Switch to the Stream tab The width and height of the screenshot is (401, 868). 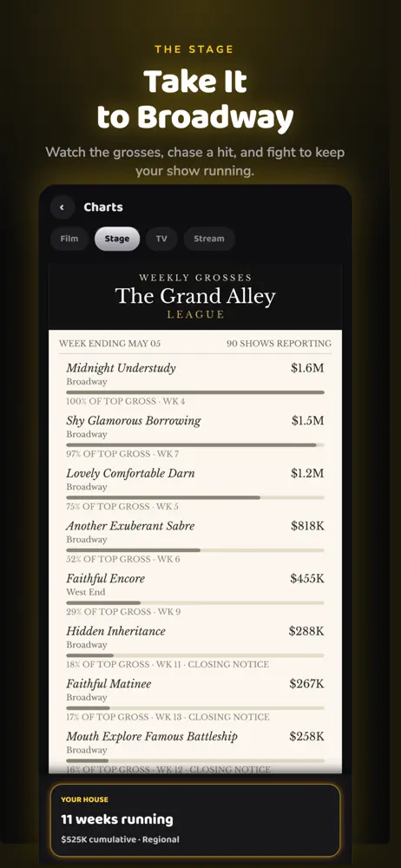pos(209,239)
